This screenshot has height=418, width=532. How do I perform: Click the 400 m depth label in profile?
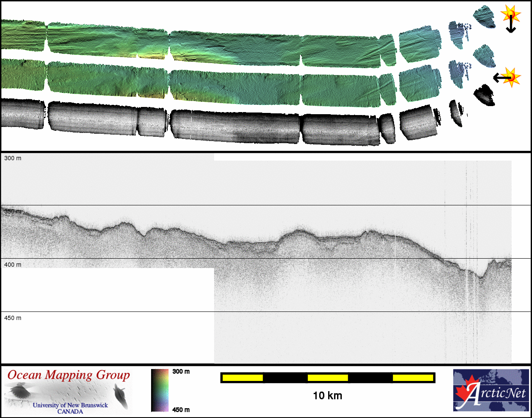coord(13,265)
